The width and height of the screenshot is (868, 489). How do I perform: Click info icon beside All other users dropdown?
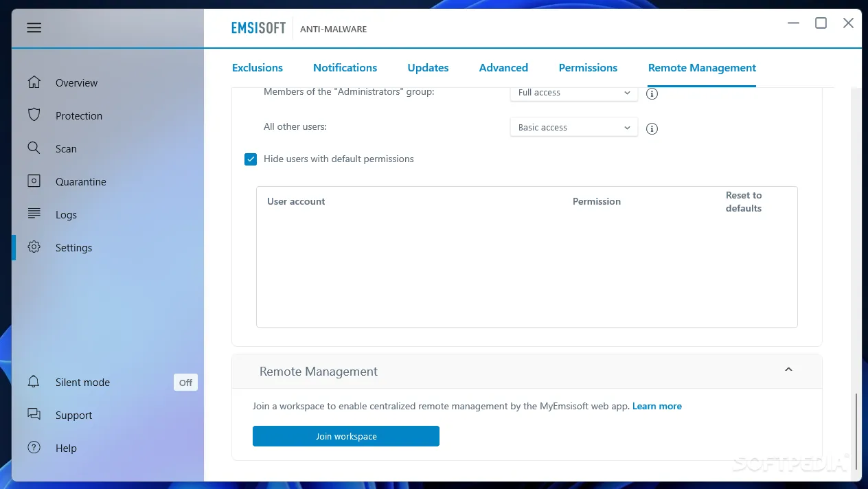pyautogui.click(x=652, y=128)
